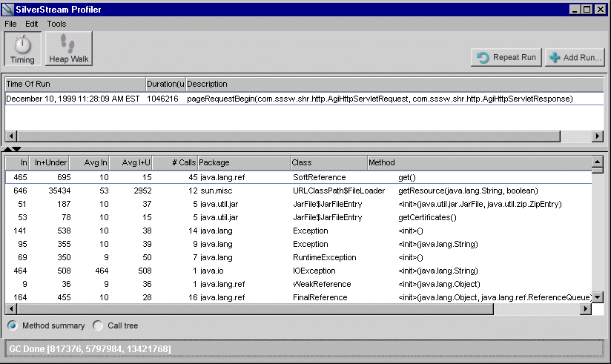Click java.io package cell
This screenshot has width=611, height=364.
click(x=211, y=271)
